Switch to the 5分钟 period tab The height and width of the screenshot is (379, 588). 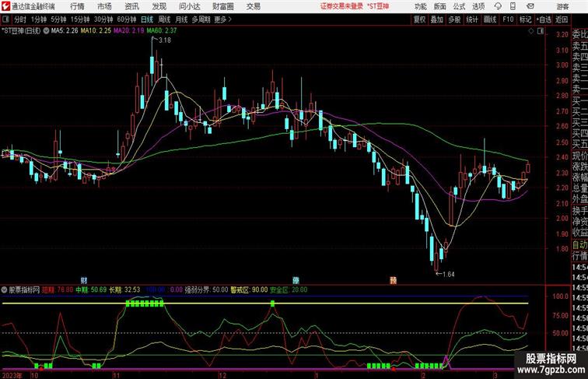click(58, 19)
